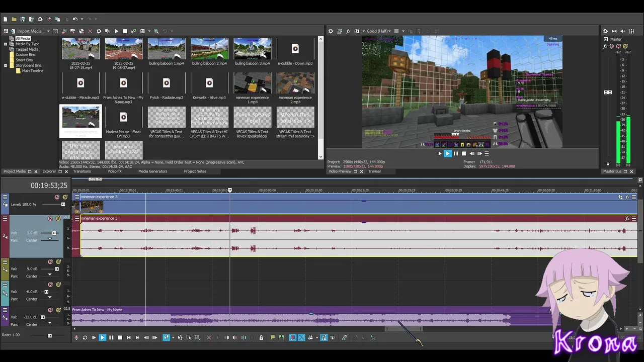
Task: Click the search magnifier in Project Media toolbar
Action: click(x=156, y=31)
